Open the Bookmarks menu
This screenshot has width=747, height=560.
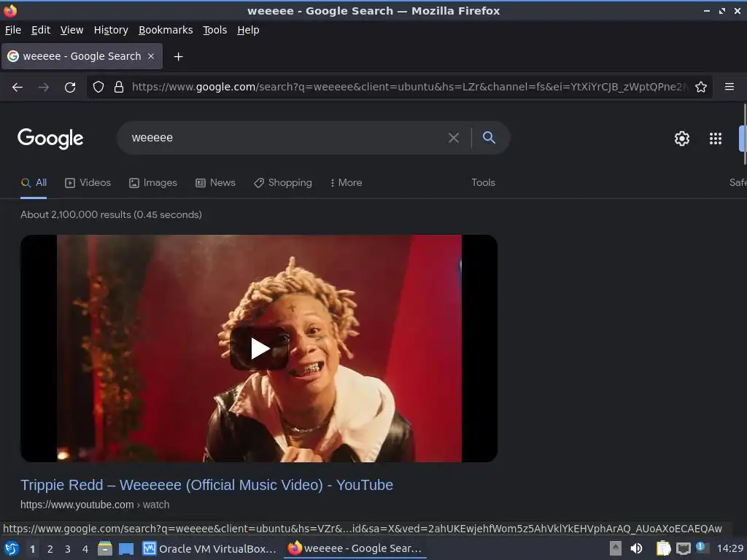(166, 30)
